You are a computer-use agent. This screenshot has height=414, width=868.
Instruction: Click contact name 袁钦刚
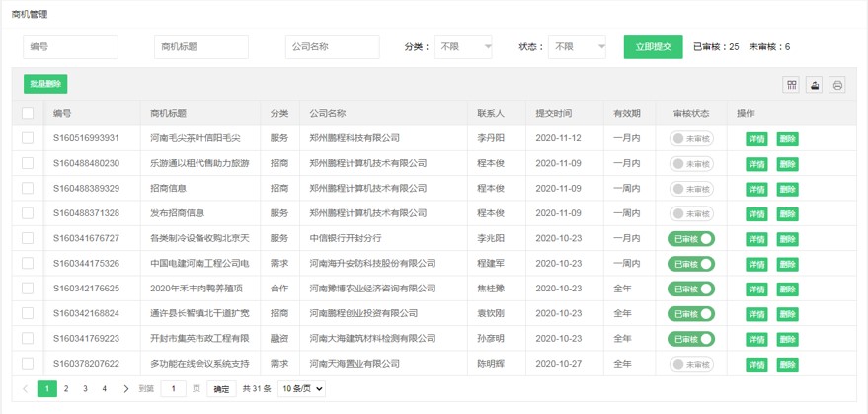pos(491,313)
